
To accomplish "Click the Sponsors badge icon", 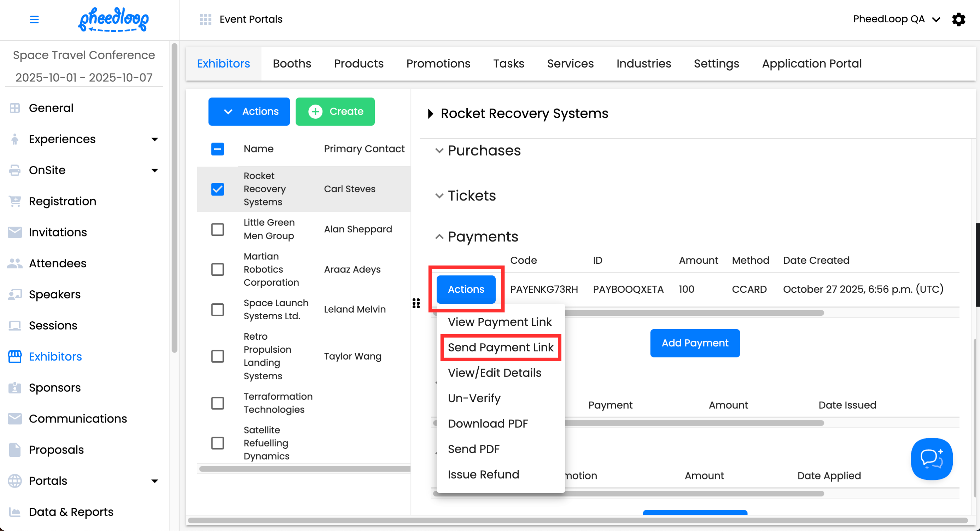I will (x=15, y=387).
